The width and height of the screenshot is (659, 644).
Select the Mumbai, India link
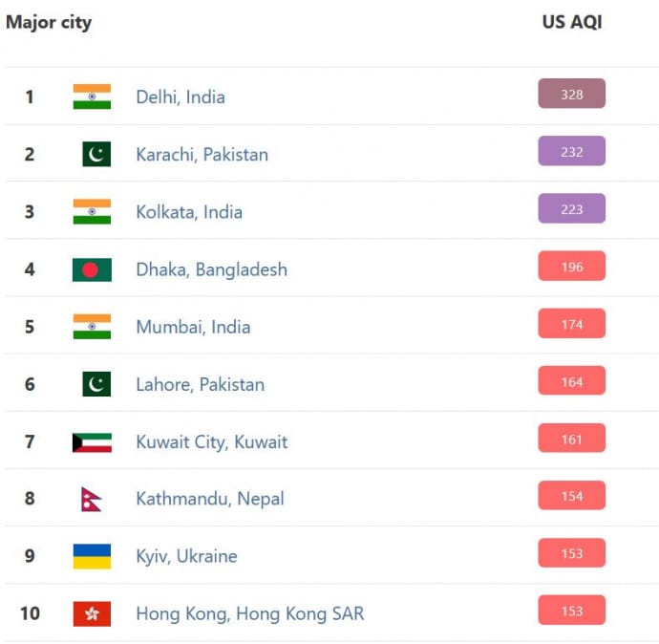tap(193, 327)
